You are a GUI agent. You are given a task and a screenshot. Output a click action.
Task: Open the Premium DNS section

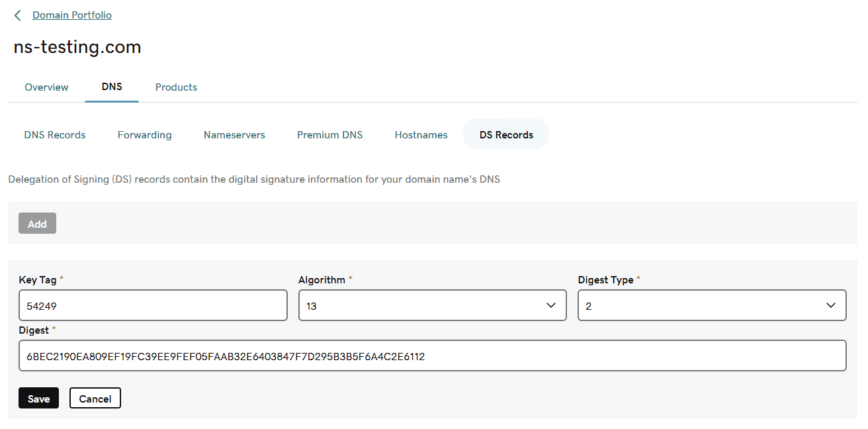click(329, 134)
